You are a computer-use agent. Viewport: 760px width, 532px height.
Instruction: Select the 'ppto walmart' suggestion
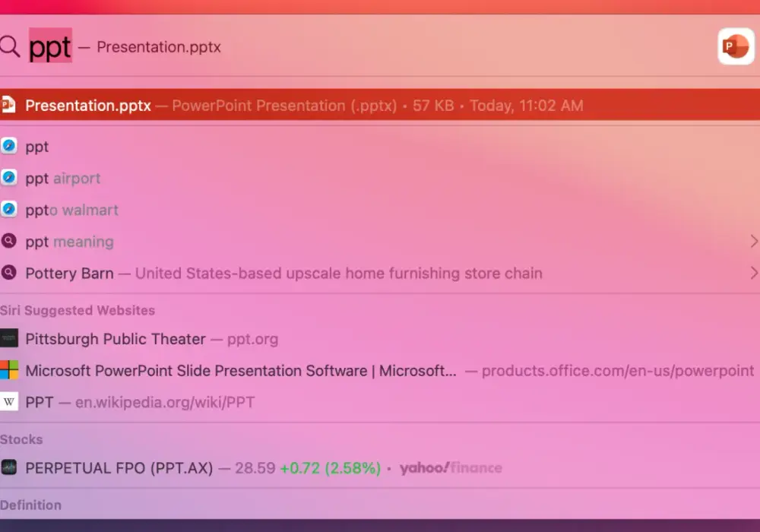click(x=380, y=210)
